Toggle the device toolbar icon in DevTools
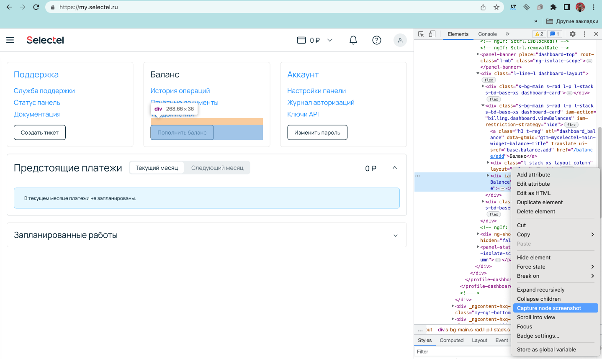The width and height of the screenshot is (602, 364). [x=432, y=34]
